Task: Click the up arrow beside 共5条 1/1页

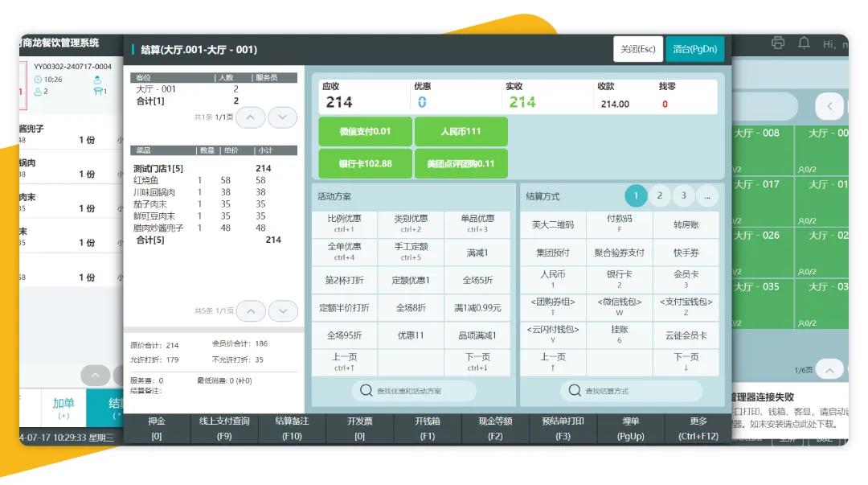Action: (x=251, y=311)
